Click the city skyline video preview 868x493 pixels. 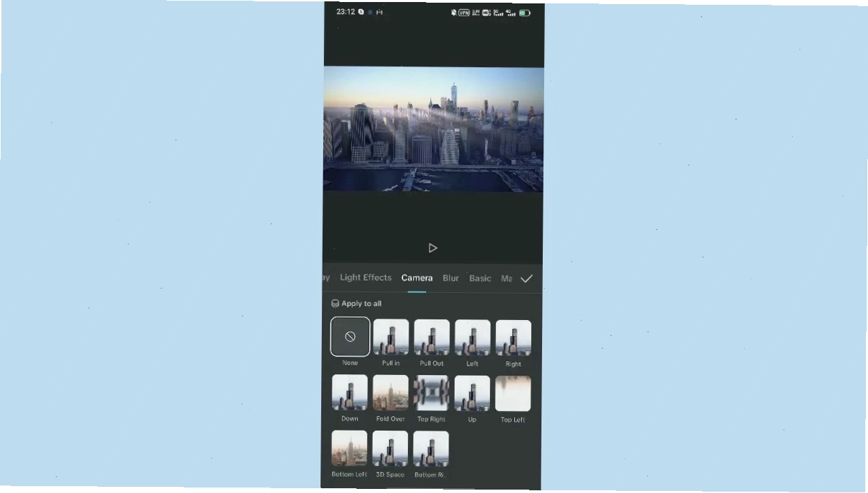434,130
